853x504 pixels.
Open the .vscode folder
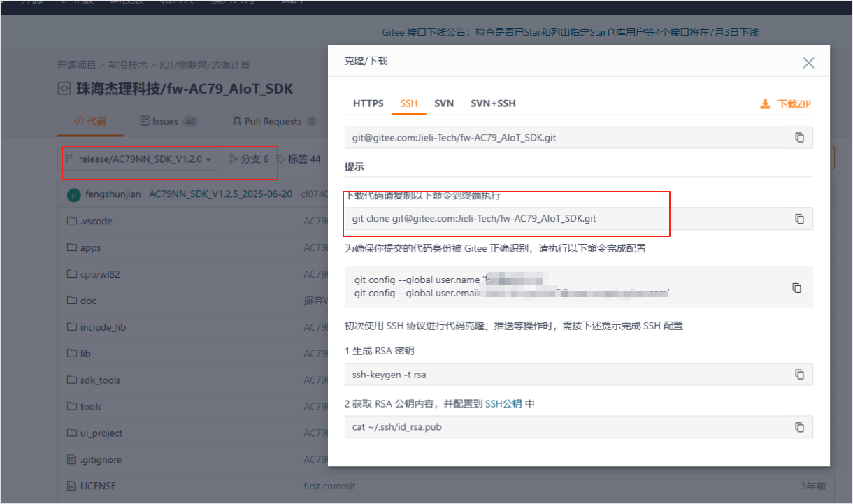96,221
